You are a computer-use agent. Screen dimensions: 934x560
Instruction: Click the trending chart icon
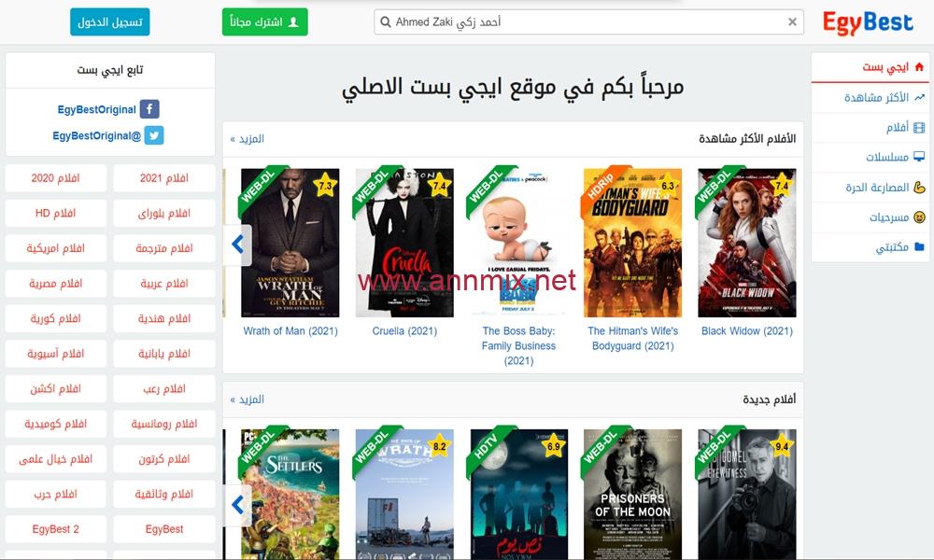tap(919, 97)
